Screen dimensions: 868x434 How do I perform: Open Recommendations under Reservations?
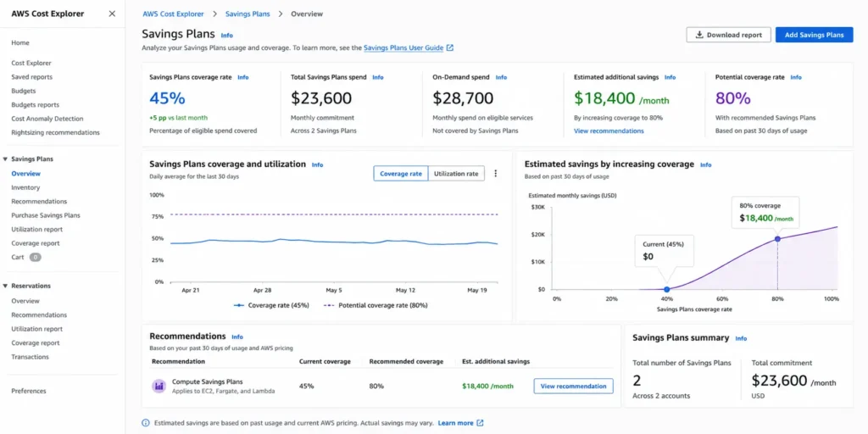click(x=39, y=315)
